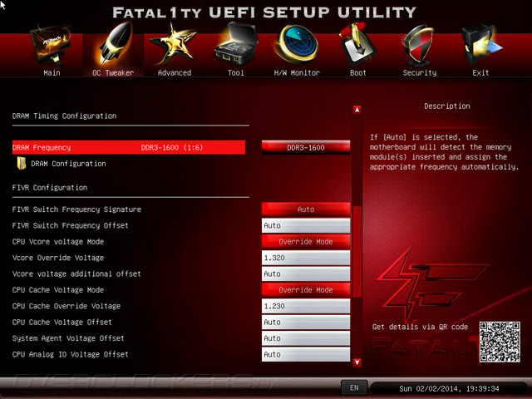Screen dimensions: 532x399
Task: Switch to the Main tab label
Action: coord(52,72)
